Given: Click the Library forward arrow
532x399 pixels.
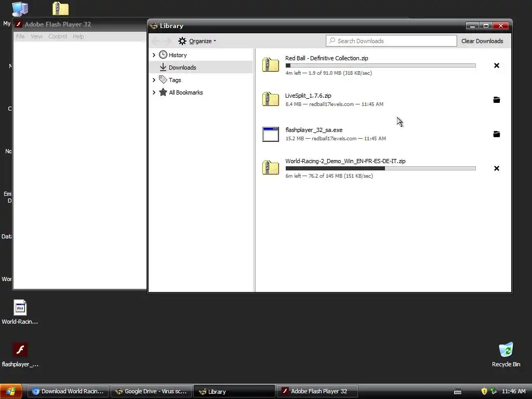Looking at the screenshot, I should [167, 41].
